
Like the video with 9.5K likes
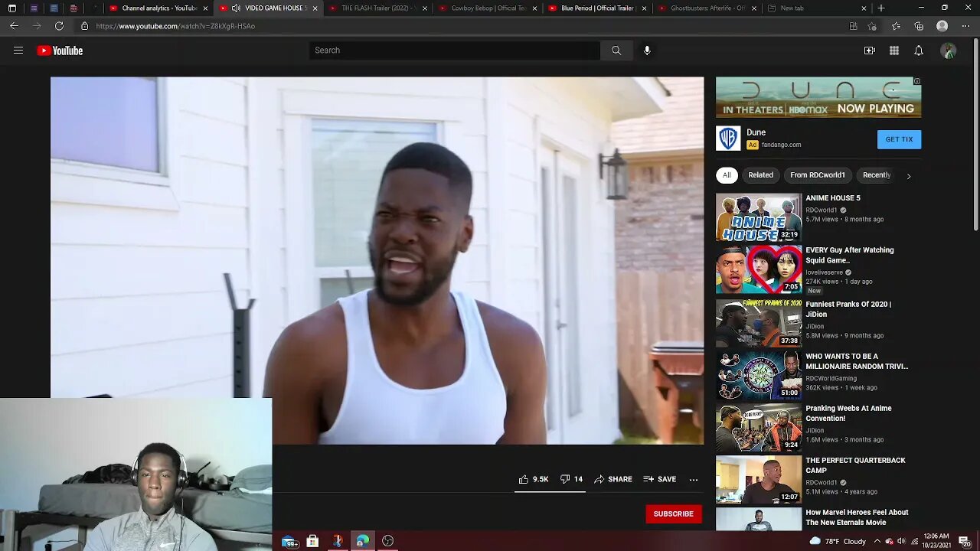534,479
